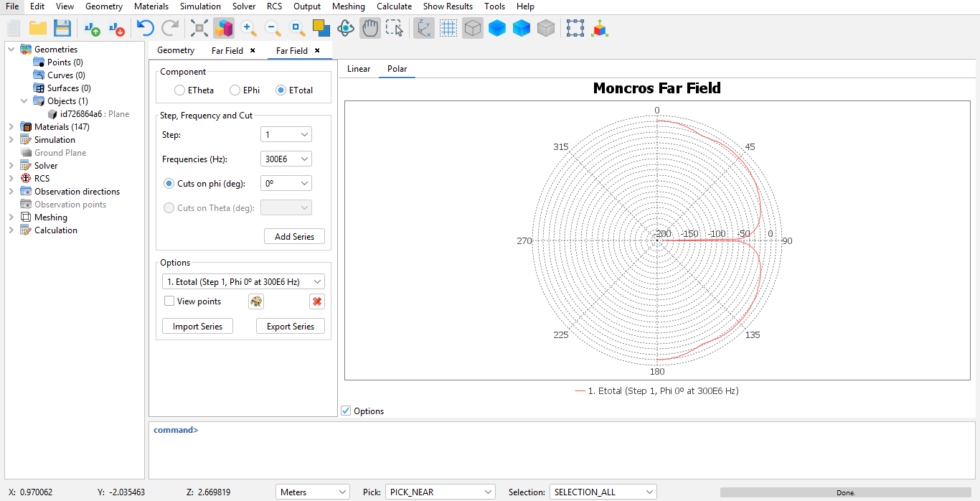The width and height of the screenshot is (980, 501).
Task: Switch to the Linear plot tab
Action: pyautogui.click(x=359, y=69)
